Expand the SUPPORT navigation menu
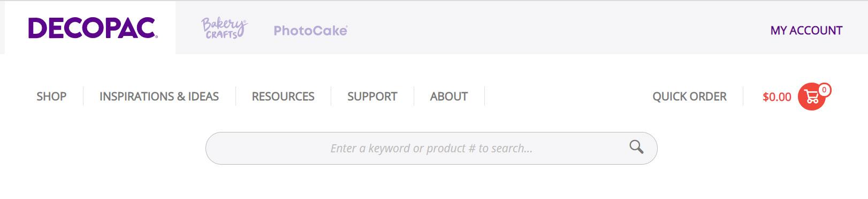 pos(372,97)
